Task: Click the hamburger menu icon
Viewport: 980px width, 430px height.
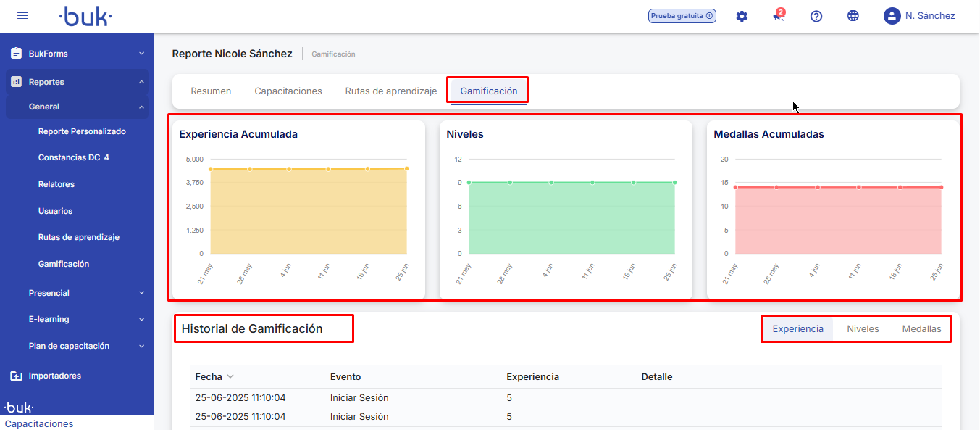Action: (22, 16)
